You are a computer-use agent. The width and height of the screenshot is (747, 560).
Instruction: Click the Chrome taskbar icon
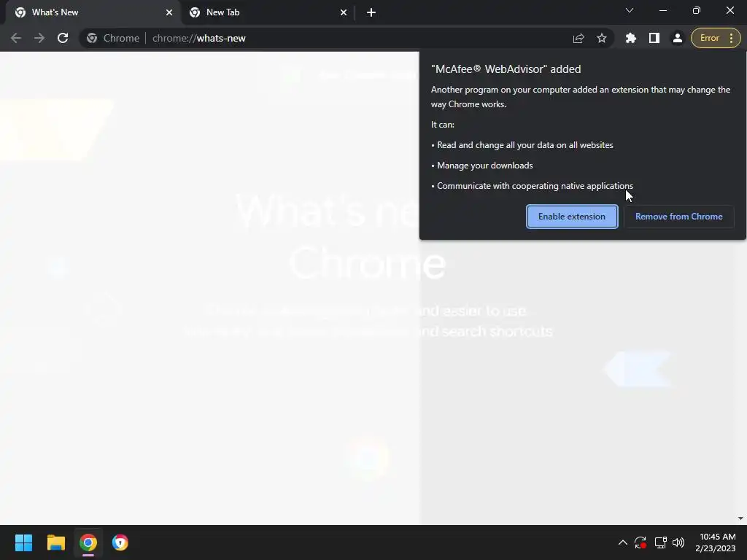[88, 542]
